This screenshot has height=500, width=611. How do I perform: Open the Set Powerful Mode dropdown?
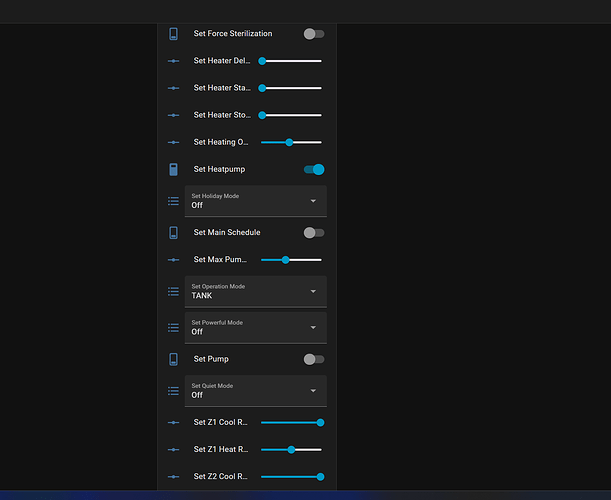pos(256,327)
